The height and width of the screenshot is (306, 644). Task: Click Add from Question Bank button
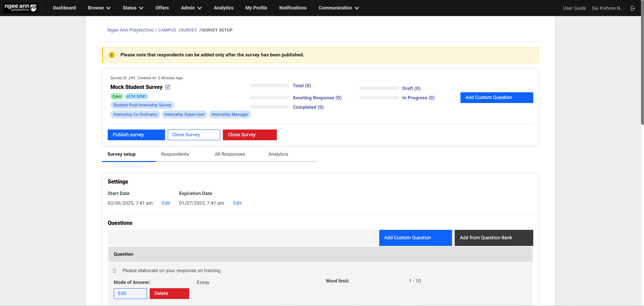[x=493, y=238]
